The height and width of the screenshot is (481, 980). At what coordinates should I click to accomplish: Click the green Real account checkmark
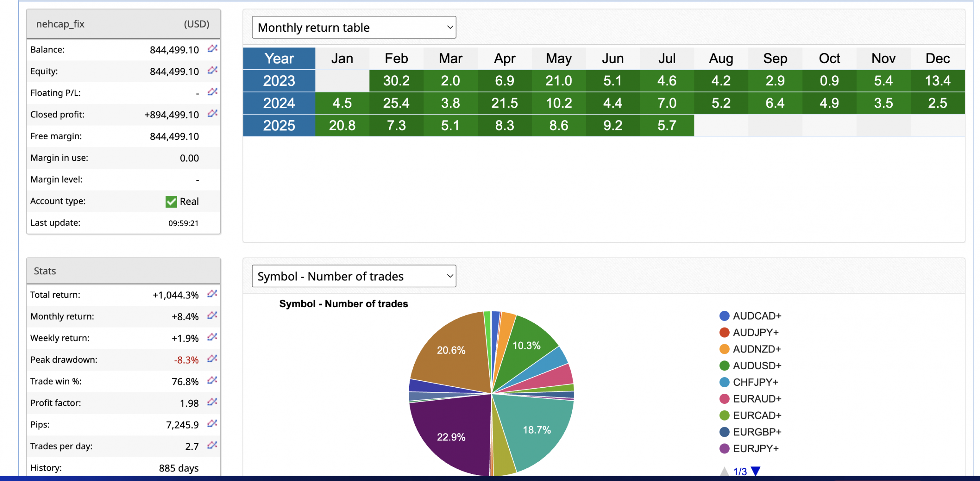[171, 202]
